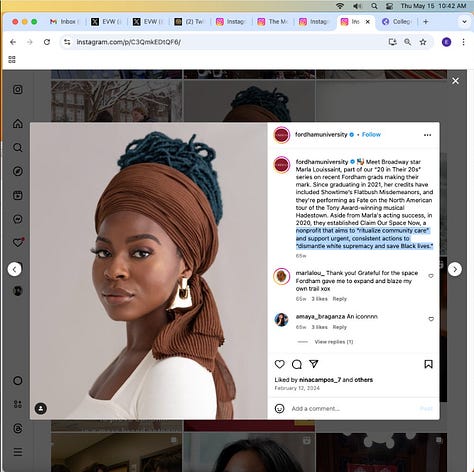Close the active Instagram browser tab

click(x=368, y=22)
